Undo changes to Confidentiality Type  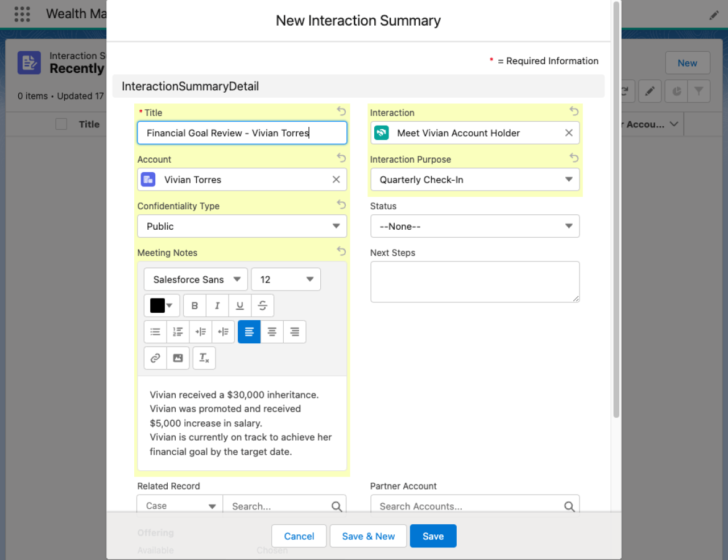[x=341, y=204]
